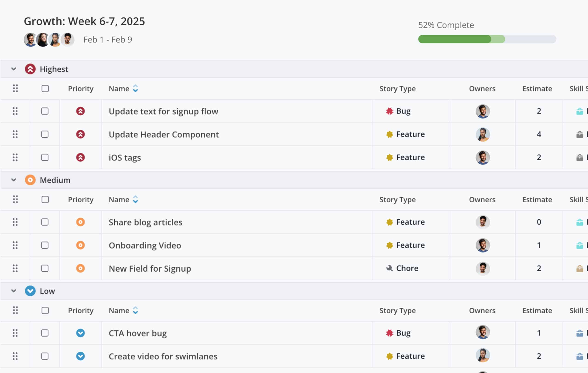The image size is (588, 373).
Task: Collapse the Highest priority group
Action: click(14, 69)
